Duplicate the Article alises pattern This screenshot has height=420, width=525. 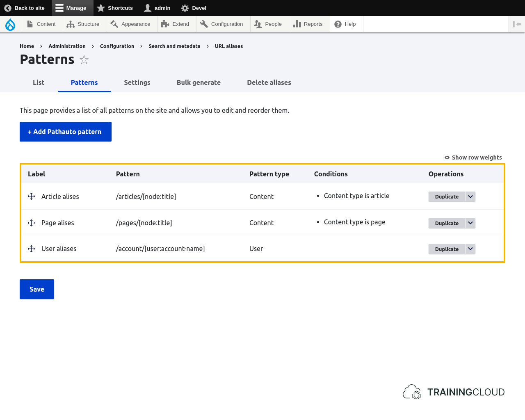point(447,196)
